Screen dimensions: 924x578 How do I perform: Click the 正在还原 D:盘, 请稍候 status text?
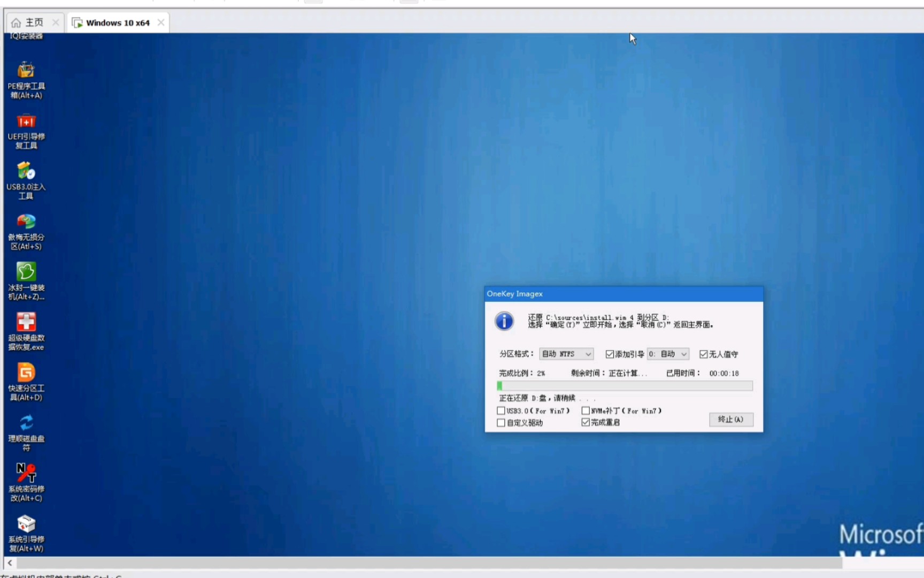click(547, 398)
